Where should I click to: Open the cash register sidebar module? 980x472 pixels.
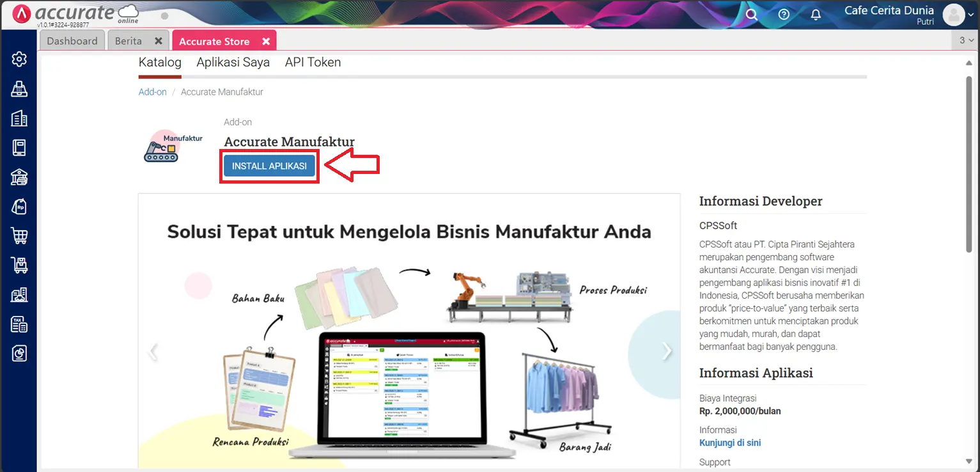(x=19, y=89)
